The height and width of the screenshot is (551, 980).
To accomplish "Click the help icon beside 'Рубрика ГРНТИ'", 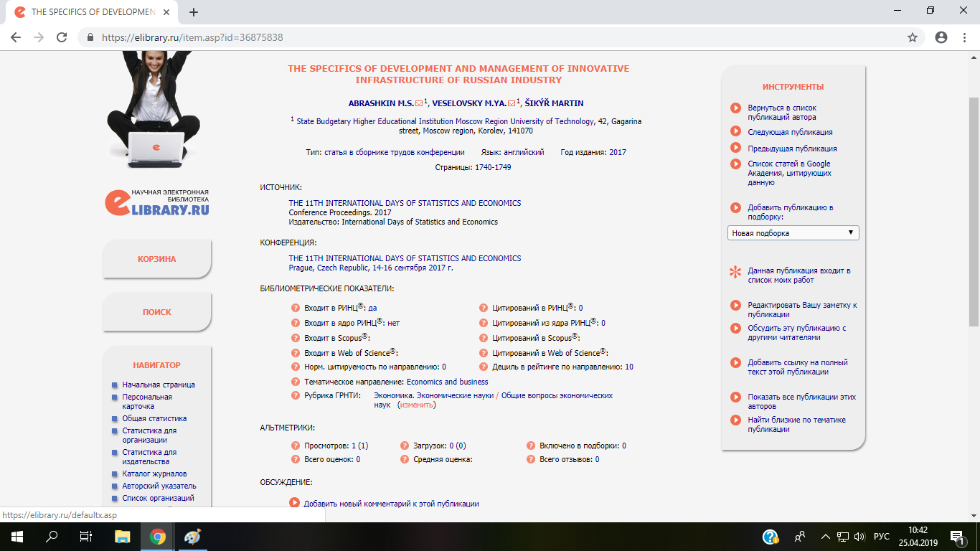I will (x=295, y=395).
